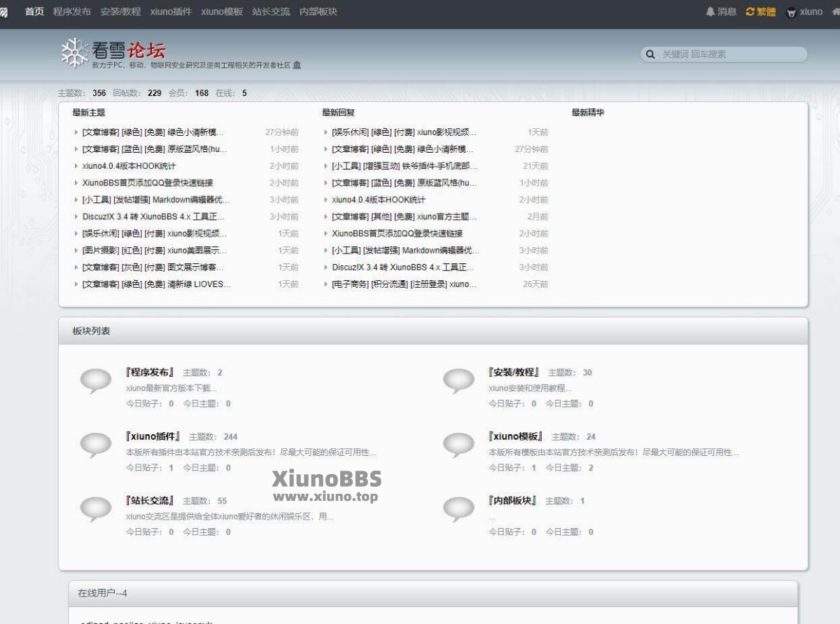
Task: Open the 『站长交流』 board title in 板块列表
Action: (150, 501)
